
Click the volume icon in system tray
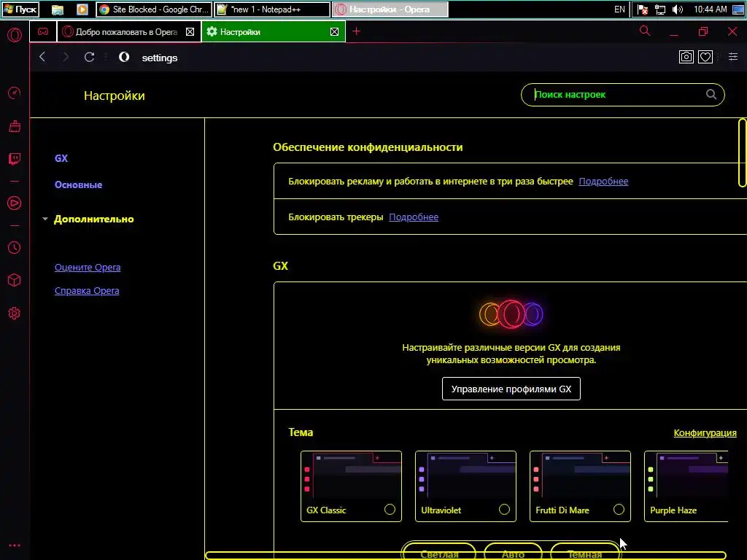pyautogui.click(x=678, y=9)
